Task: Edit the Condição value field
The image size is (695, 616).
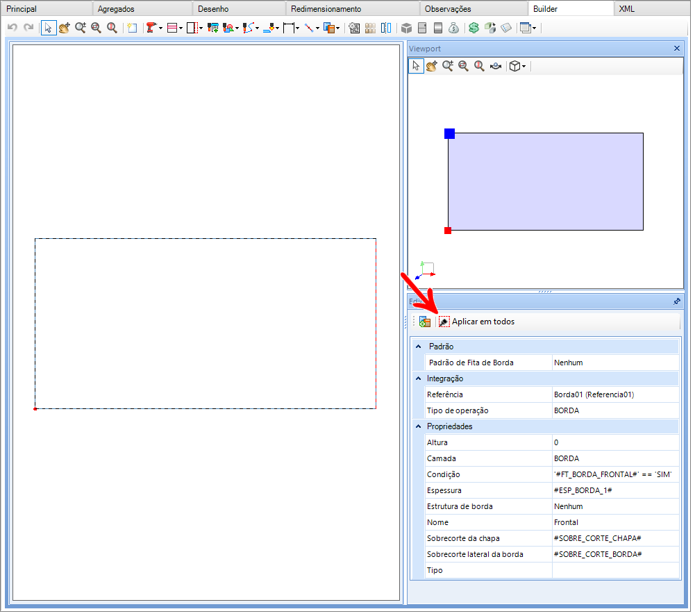Action: coord(616,475)
